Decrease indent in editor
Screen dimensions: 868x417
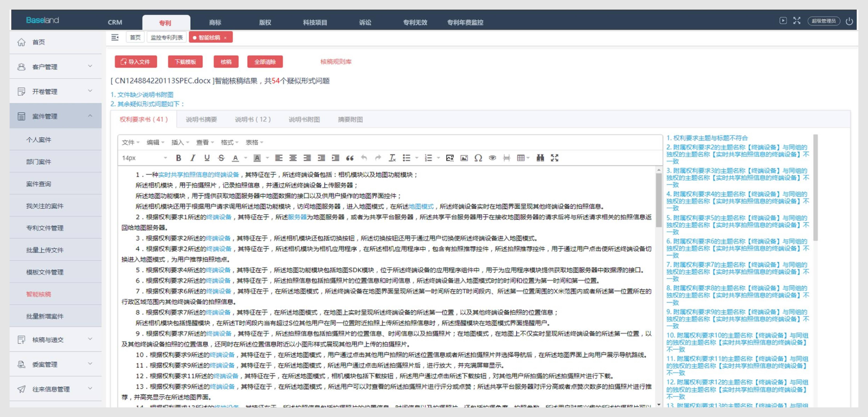point(321,158)
